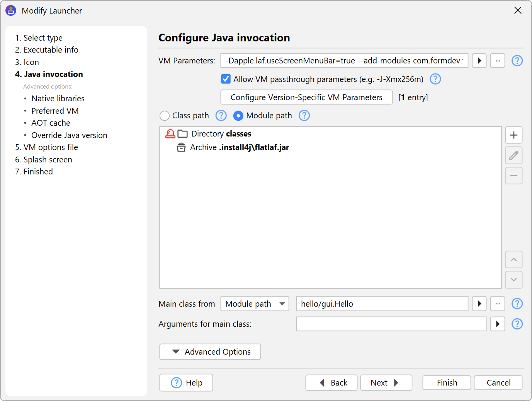Image resolution: width=532 pixels, height=401 pixels.
Task: Go to step 2 Executable info
Action: coord(47,50)
